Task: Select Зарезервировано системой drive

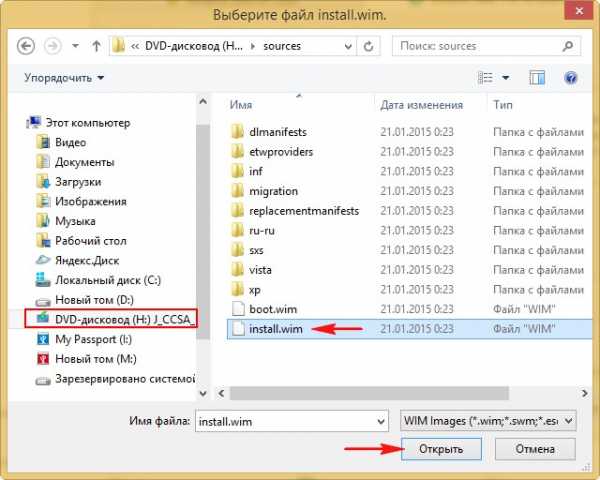Action: click(x=115, y=379)
